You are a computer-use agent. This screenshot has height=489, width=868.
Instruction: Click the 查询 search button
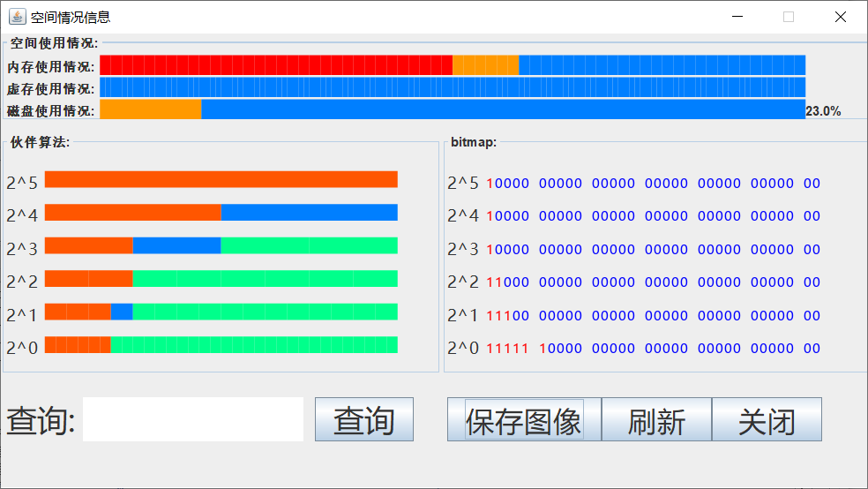point(364,419)
